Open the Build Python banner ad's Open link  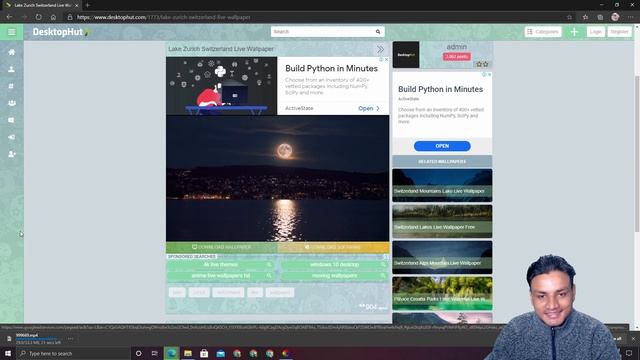pos(369,108)
